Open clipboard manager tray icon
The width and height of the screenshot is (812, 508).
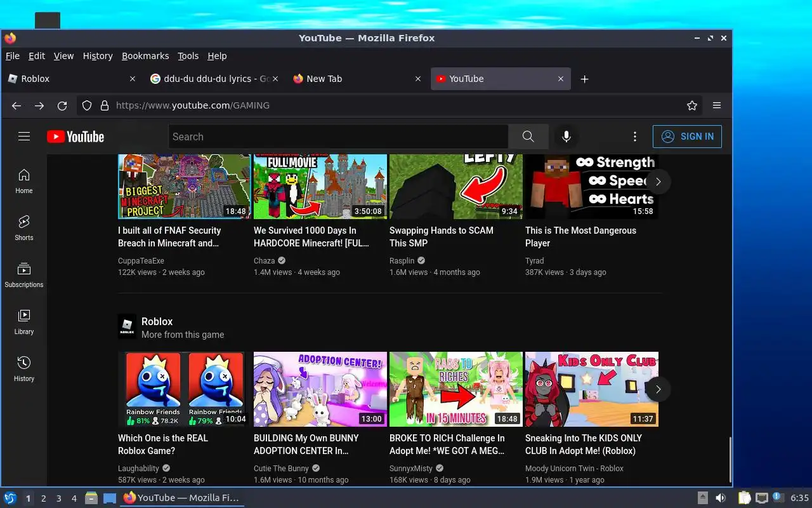pos(745,498)
